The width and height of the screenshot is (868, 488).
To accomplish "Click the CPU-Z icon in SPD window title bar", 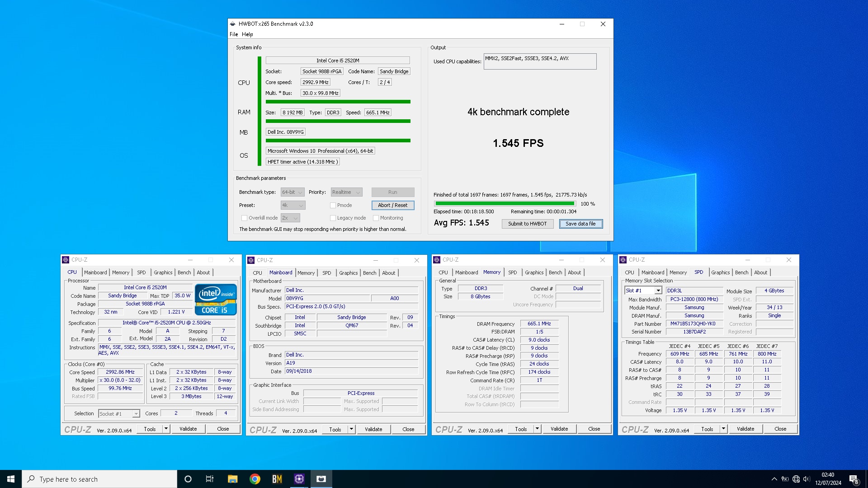I will coord(623,260).
